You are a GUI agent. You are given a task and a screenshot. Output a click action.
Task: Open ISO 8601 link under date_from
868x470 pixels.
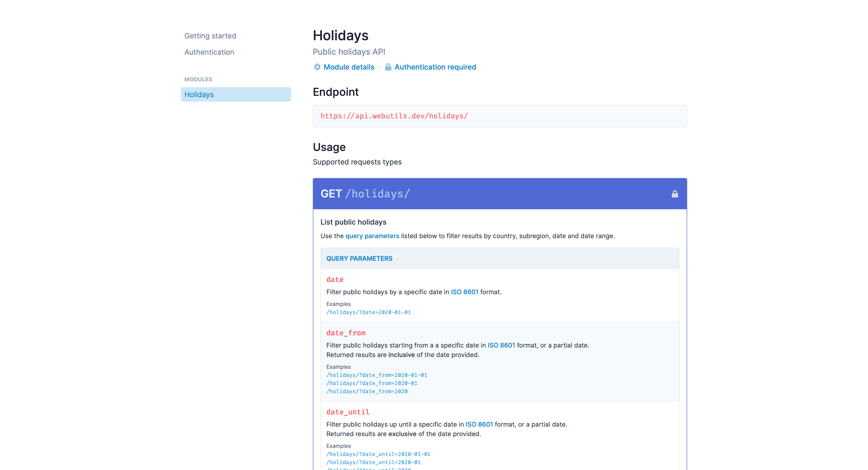coord(501,345)
